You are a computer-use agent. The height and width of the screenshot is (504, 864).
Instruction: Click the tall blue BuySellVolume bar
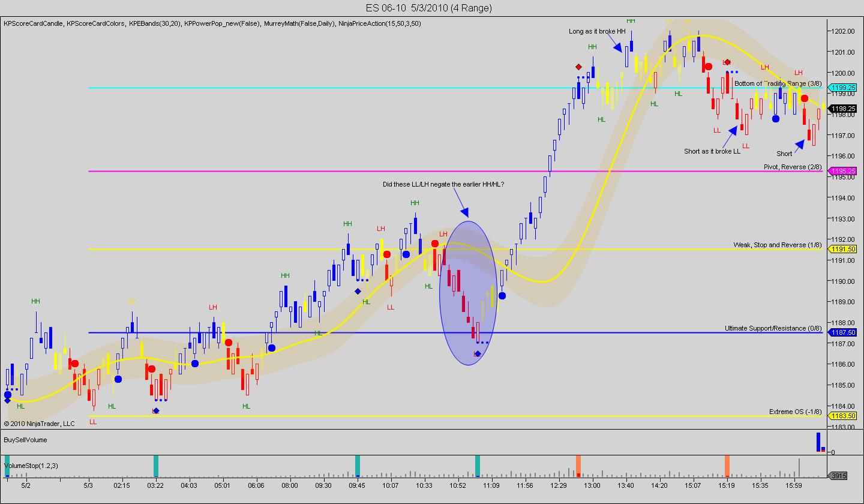coord(818,442)
